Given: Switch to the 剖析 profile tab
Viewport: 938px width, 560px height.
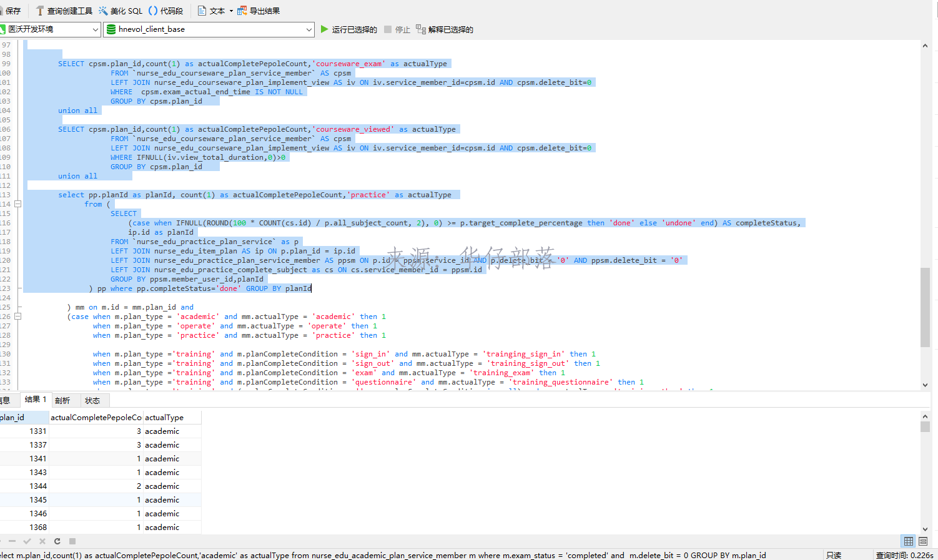Looking at the screenshot, I should pyautogui.click(x=62, y=400).
